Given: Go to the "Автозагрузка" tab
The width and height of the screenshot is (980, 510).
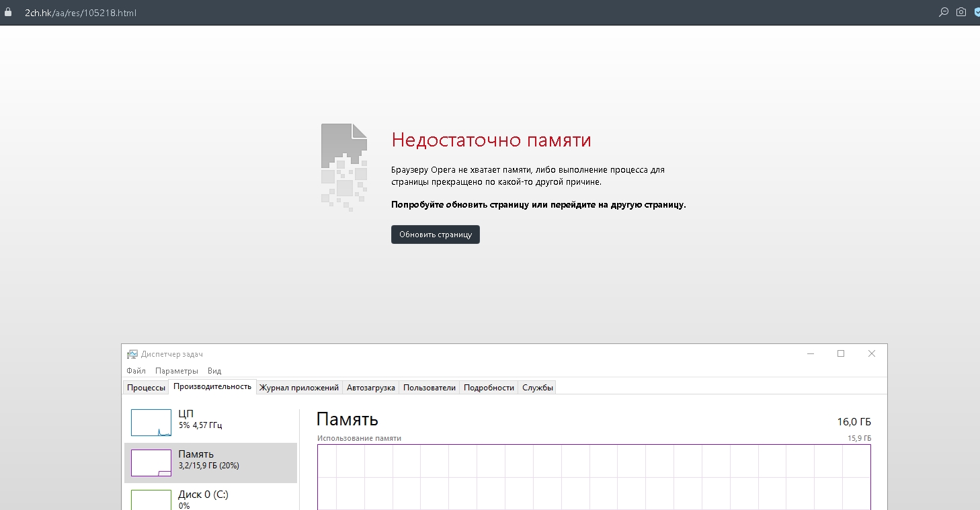Looking at the screenshot, I should pyautogui.click(x=371, y=388).
